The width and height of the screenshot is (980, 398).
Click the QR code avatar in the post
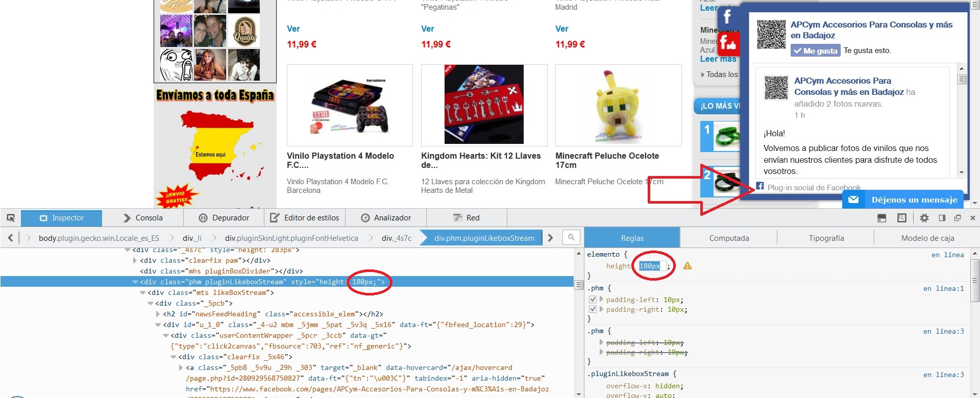point(776,88)
